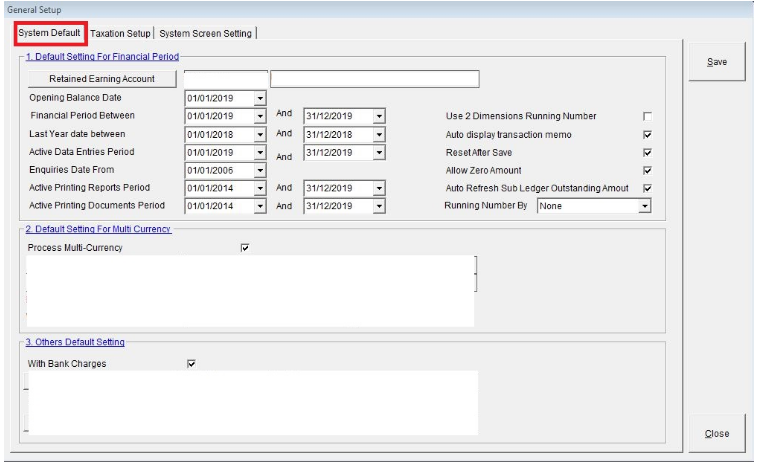
Task: Toggle Auto display transaction memo checkbox
Action: point(647,135)
